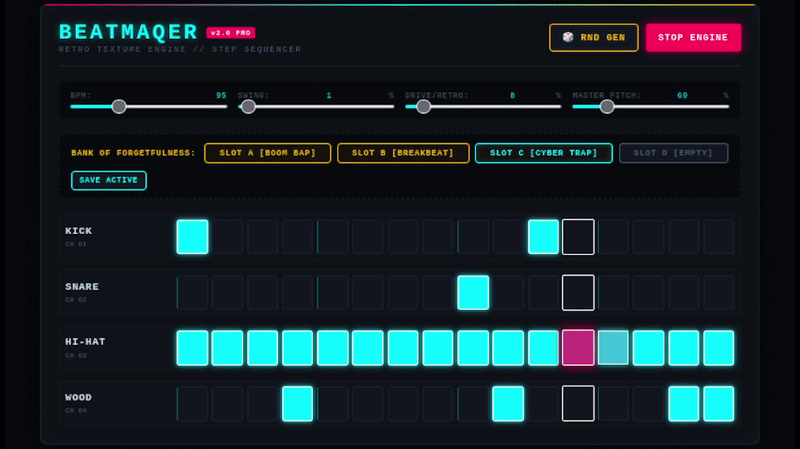The width and height of the screenshot is (800, 449).
Task: Adjust the BPM slider handle
Action: (x=119, y=107)
